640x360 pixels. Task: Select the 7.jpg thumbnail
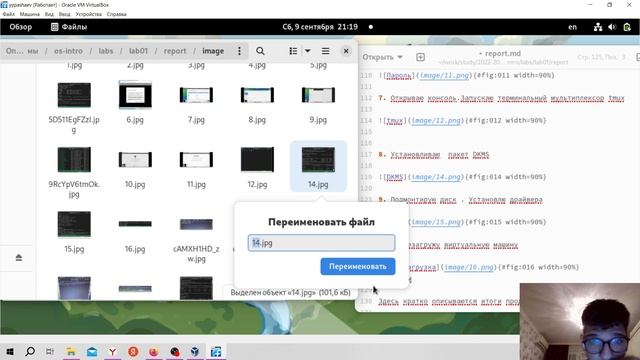[x=196, y=95]
